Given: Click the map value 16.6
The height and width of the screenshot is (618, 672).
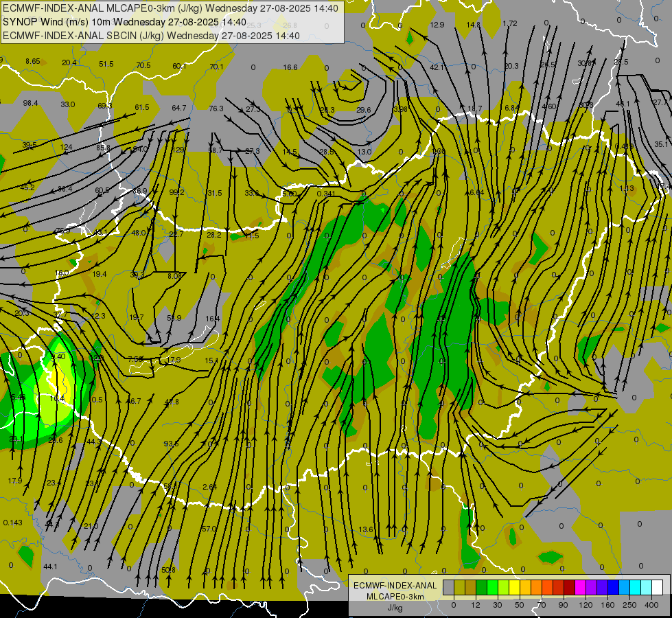Looking at the screenshot, I should pos(290,67).
